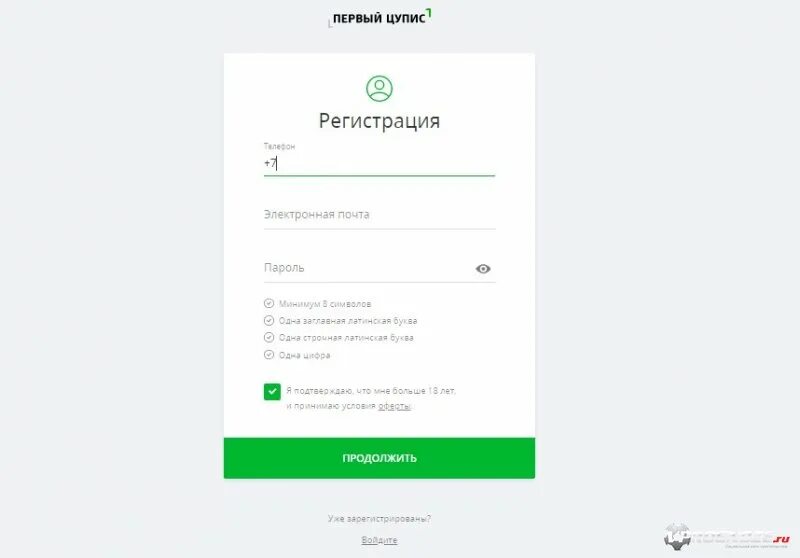Focus the Телефон input field
The height and width of the screenshot is (558, 800).
[379, 163]
